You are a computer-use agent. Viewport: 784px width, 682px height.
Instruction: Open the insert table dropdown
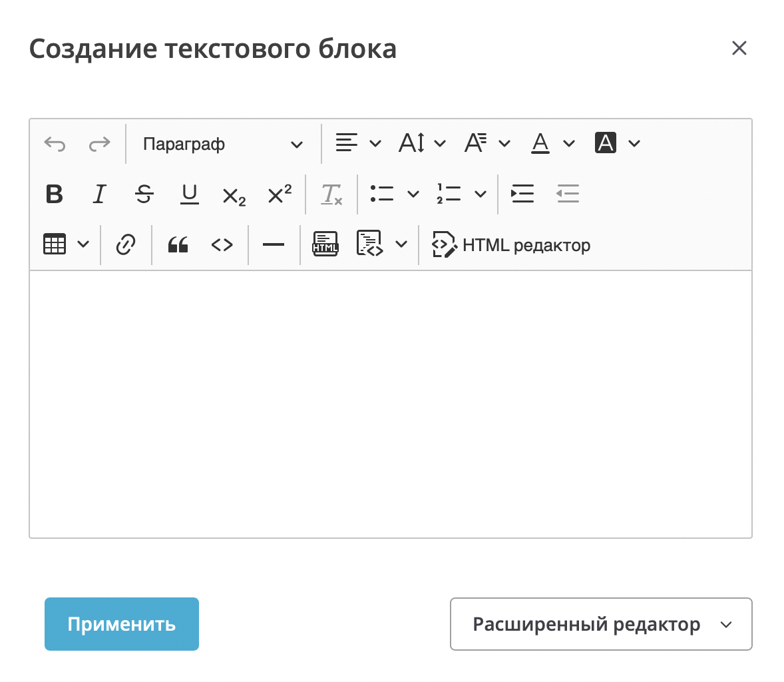tap(65, 245)
